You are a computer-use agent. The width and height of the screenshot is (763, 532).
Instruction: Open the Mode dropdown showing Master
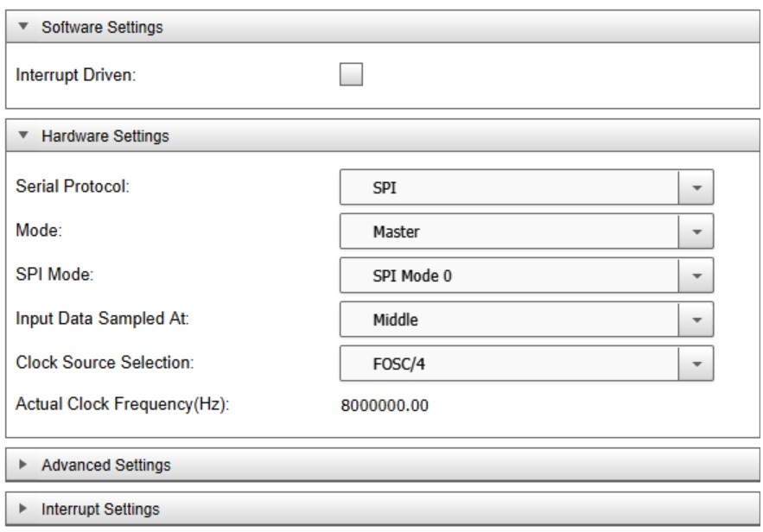510,232
